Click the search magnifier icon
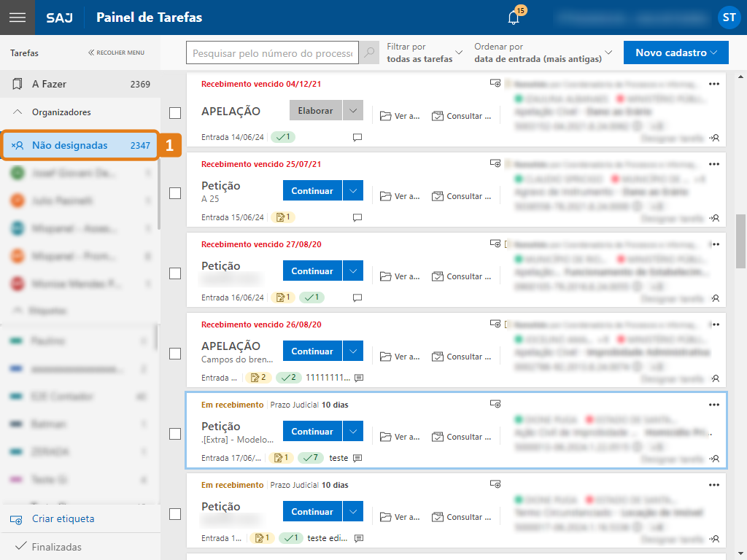 point(370,53)
